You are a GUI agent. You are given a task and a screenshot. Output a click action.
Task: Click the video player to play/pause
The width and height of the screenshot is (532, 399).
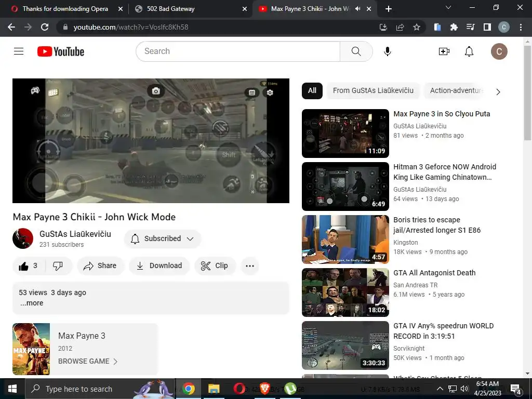(x=151, y=141)
